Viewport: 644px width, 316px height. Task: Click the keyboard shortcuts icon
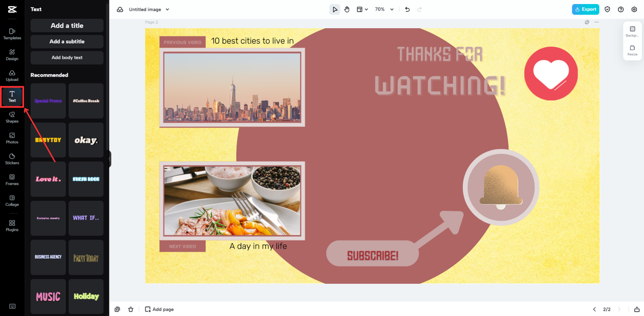point(12,306)
